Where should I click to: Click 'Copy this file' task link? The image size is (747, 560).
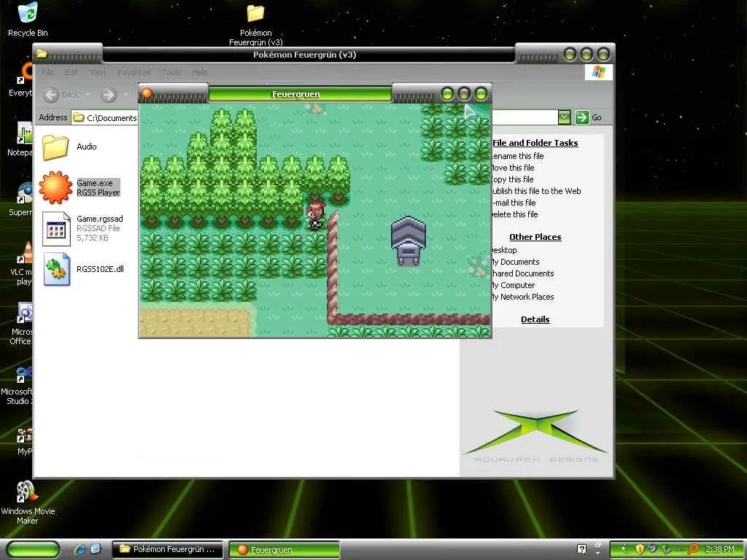coord(513,179)
